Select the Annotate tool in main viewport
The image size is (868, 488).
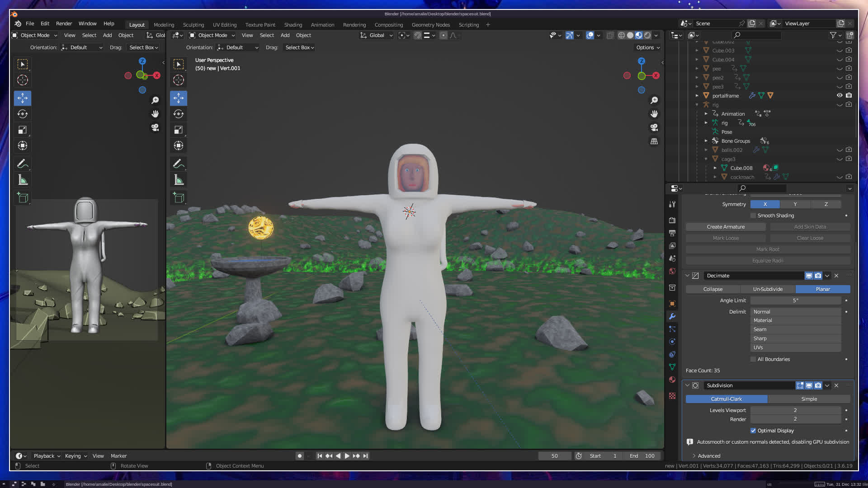179,164
